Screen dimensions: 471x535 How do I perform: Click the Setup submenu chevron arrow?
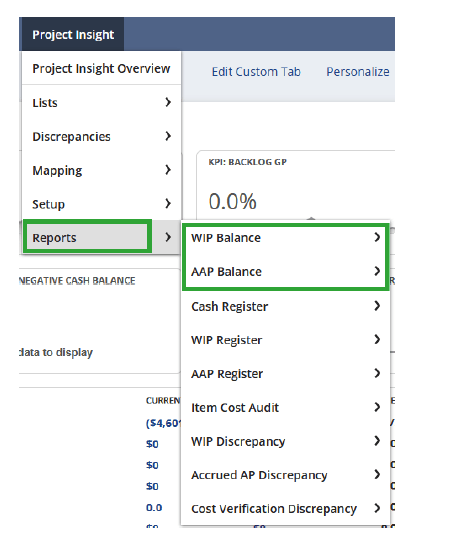[x=168, y=203]
